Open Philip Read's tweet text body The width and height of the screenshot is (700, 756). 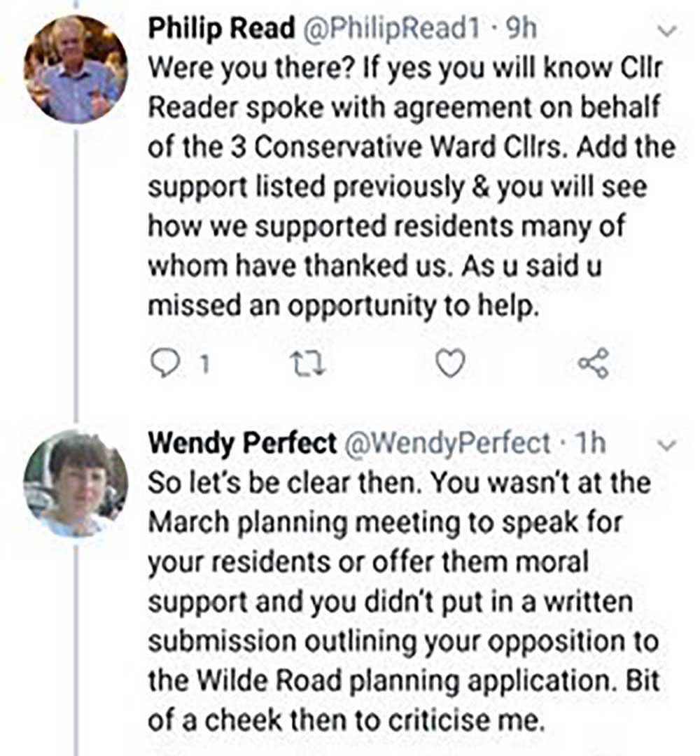click(406, 188)
